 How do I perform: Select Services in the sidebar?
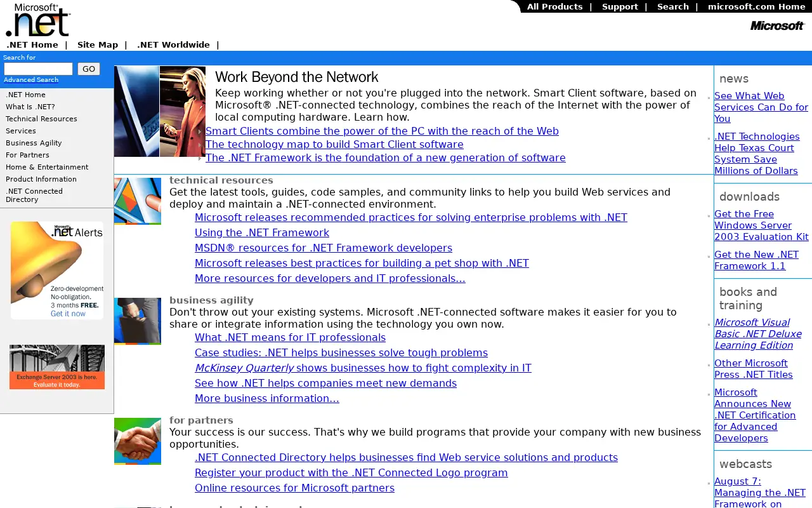21,131
